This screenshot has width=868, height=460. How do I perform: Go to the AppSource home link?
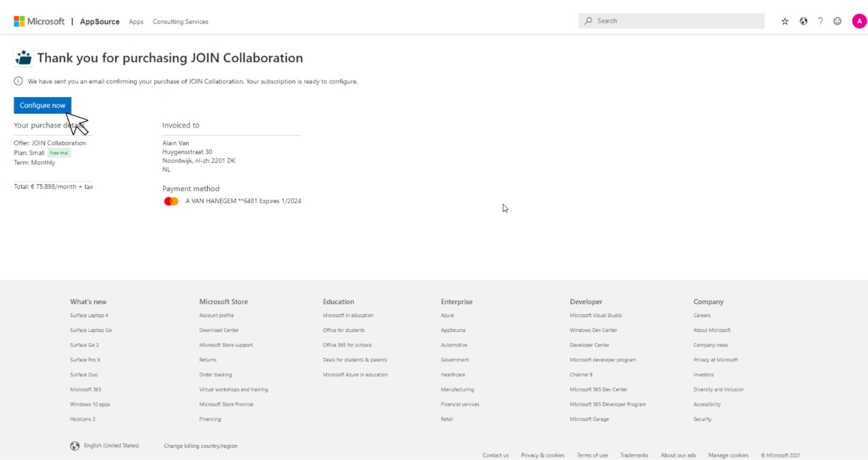coord(100,22)
